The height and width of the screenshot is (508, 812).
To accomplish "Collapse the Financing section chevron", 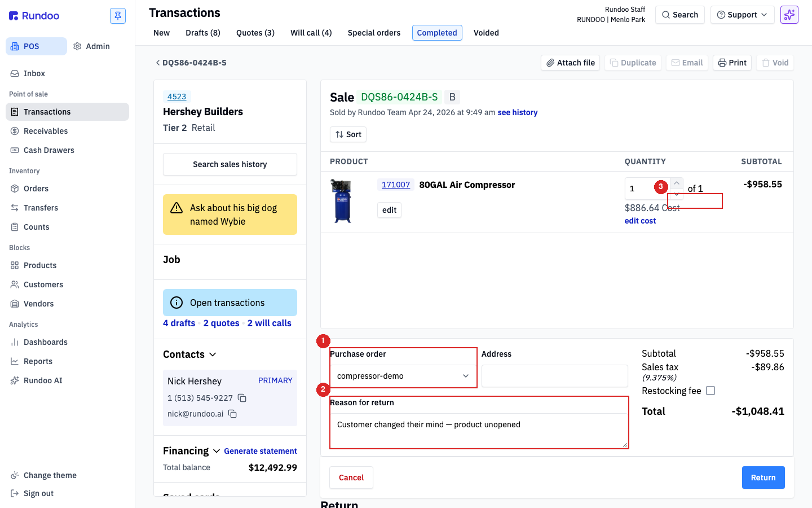I will (x=216, y=451).
